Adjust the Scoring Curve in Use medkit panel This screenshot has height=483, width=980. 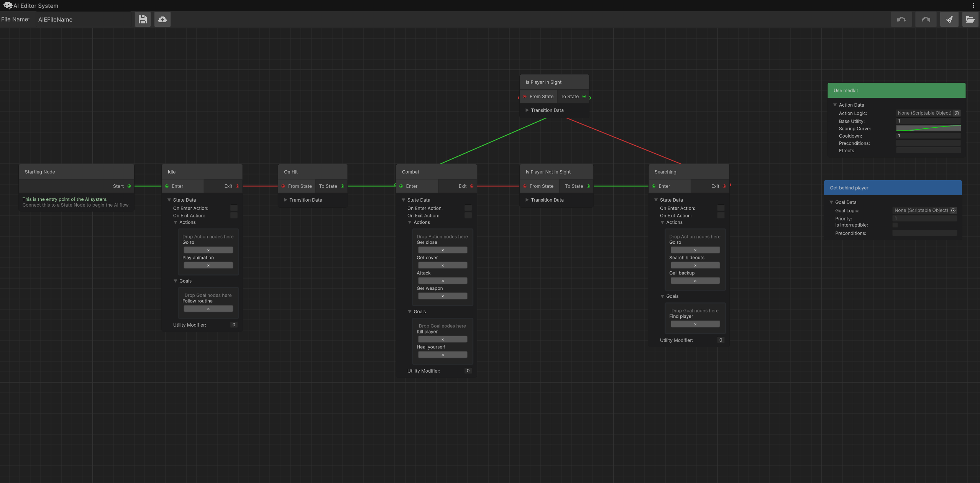pyautogui.click(x=928, y=128)
